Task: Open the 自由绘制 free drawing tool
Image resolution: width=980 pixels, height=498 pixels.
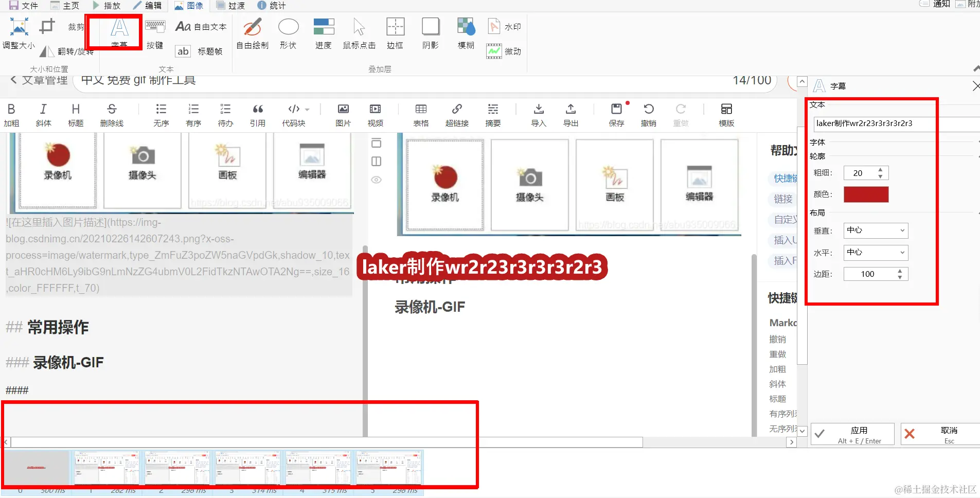Action: pyautogui.click(x=252, y=33)
